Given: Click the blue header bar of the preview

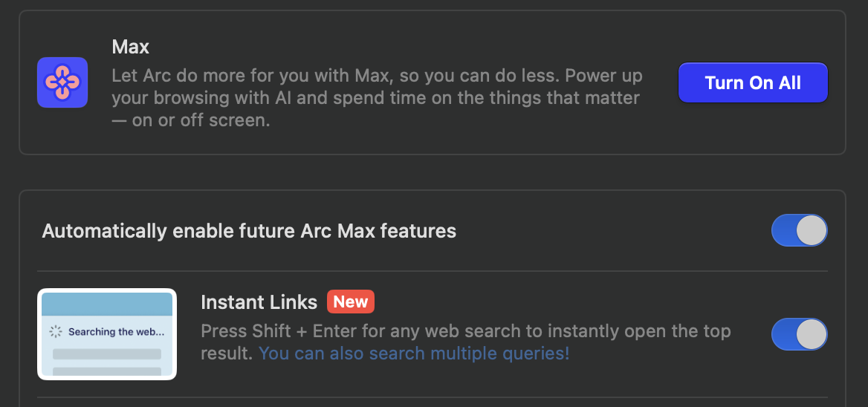Looking at the screenshot, I should point(107,304).
